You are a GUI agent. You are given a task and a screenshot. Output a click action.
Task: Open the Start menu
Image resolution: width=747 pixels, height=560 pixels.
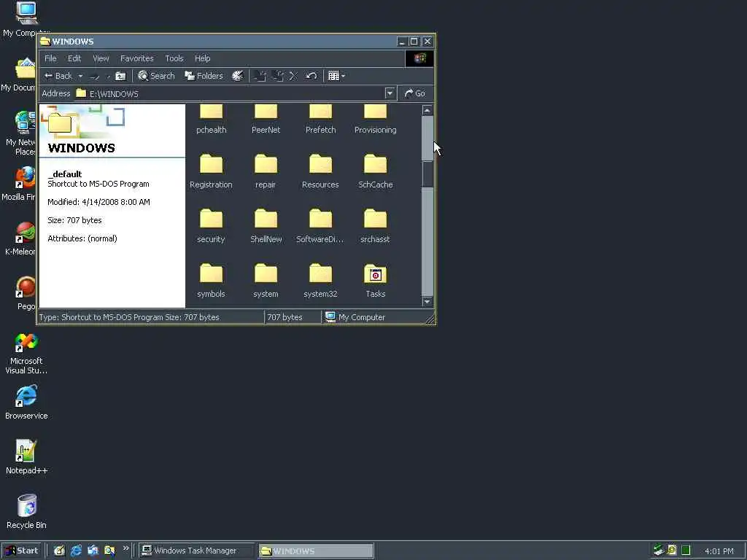coord(21,551)
